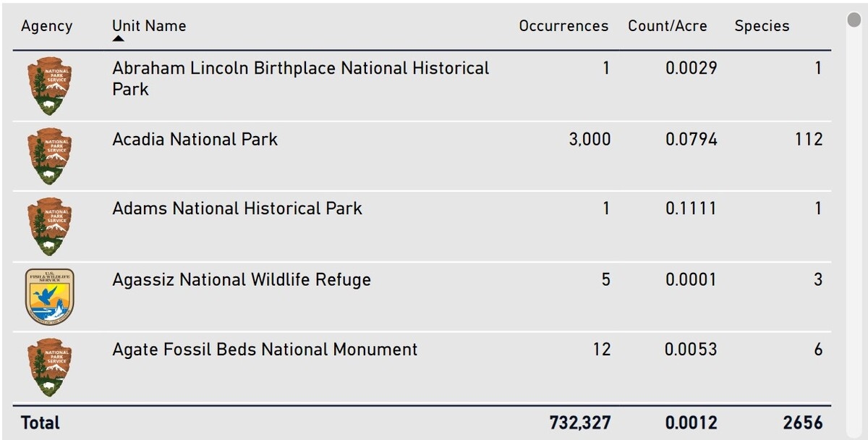
Task: Sort by Count/Acre column header
Action: tap(667, 26)
